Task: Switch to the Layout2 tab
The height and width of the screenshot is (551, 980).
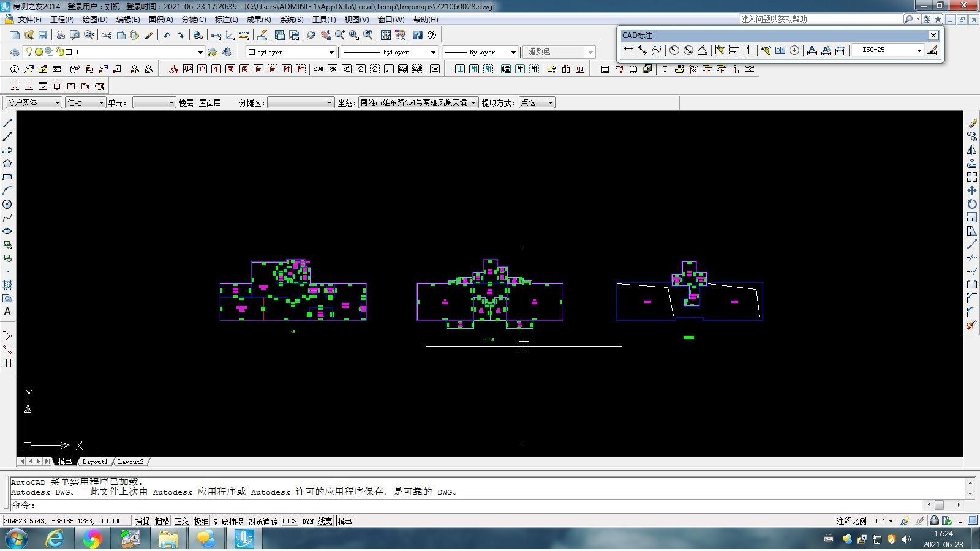Action: click(x=130, y=462)
